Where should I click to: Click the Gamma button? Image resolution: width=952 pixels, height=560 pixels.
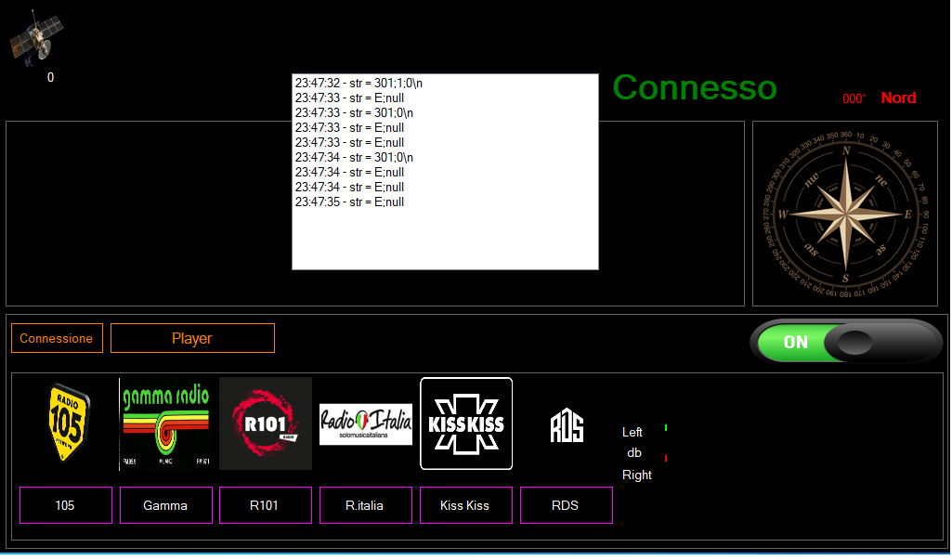165,505
